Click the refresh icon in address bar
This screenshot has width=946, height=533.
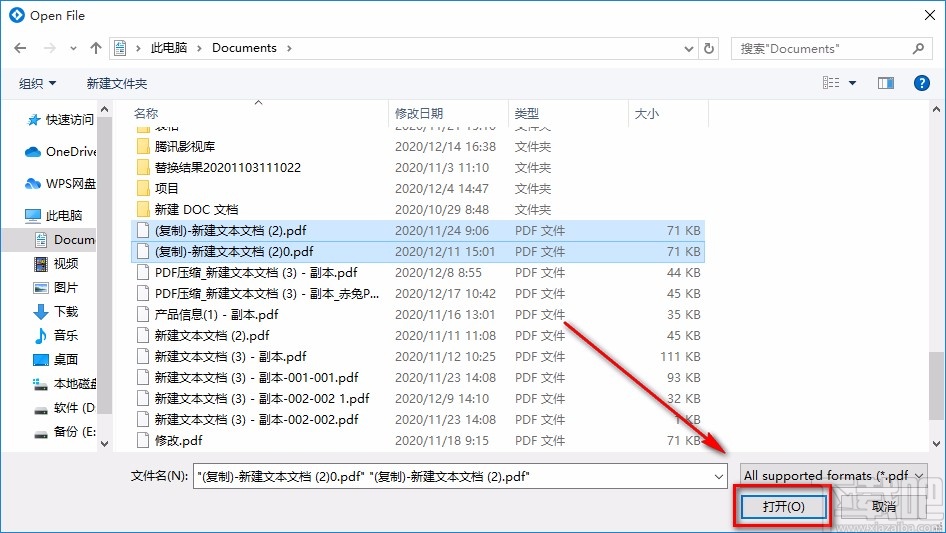[x=710, y=48]
